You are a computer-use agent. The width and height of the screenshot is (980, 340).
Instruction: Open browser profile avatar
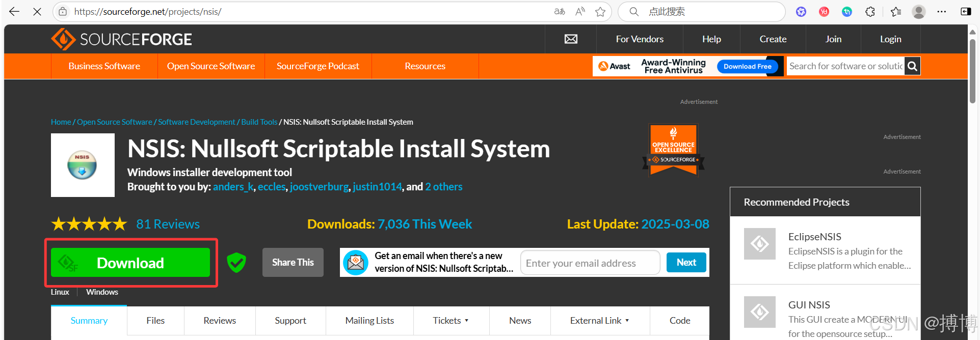(919, 11)
